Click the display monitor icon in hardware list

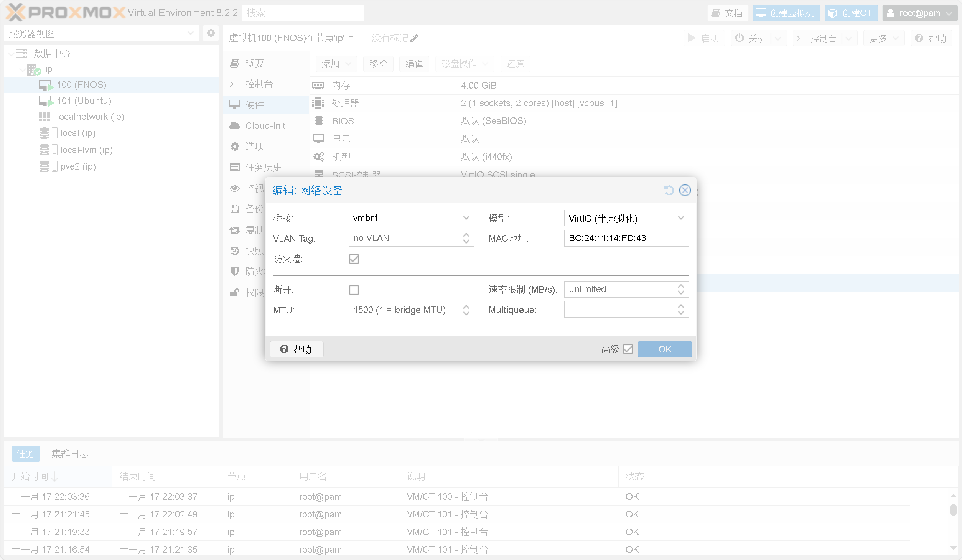[x=318, y=138]
